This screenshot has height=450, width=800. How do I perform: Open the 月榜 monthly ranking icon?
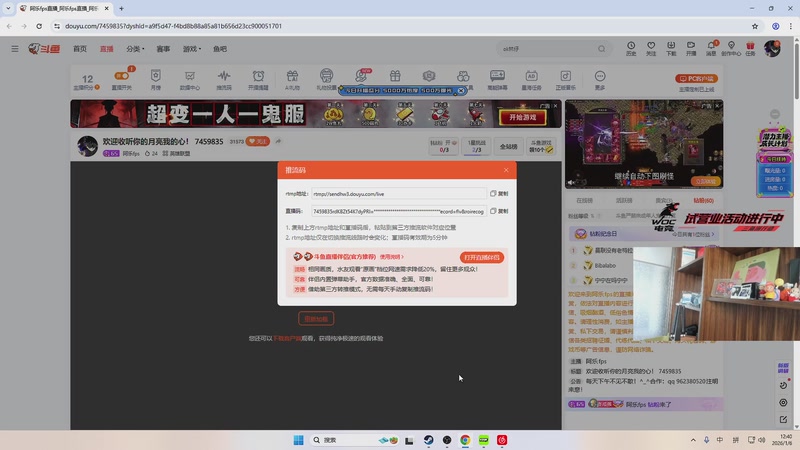(x=156, y=80)
